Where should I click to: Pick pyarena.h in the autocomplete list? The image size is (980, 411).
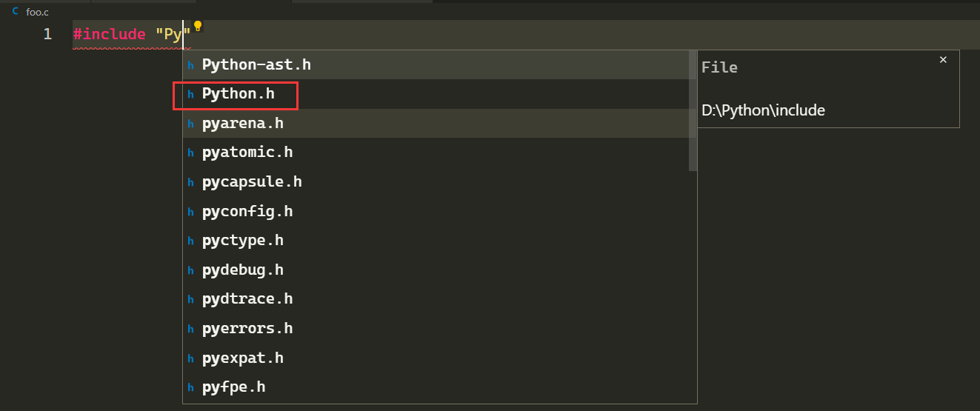(242, 124)
